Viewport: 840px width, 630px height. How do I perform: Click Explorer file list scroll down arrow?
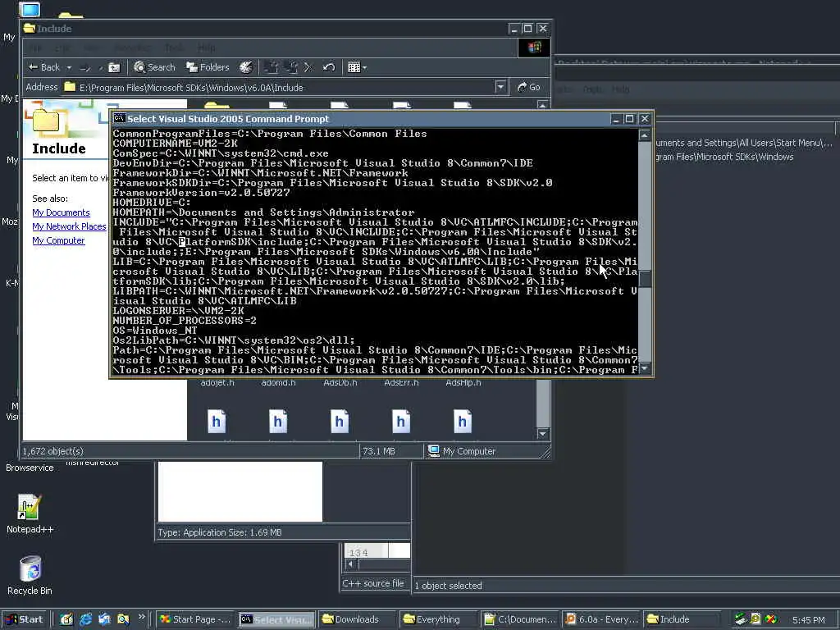[543, 433]
